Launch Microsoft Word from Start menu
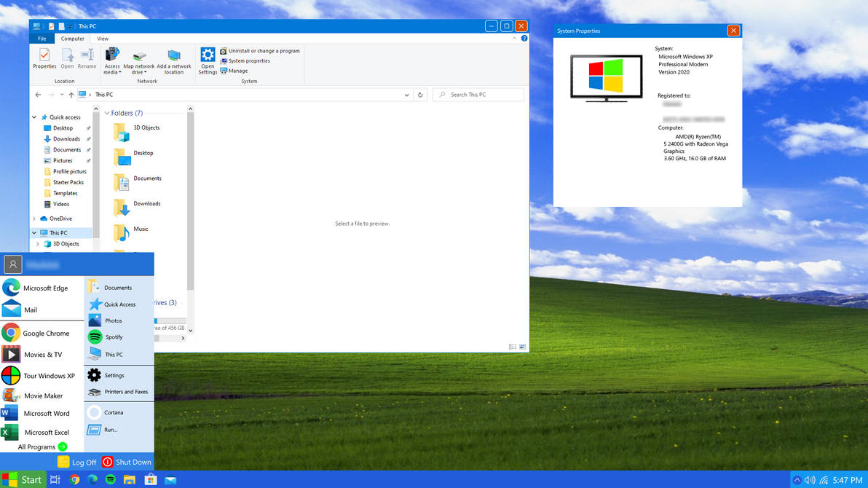868x488 pixels. click(x=36, y=413)
